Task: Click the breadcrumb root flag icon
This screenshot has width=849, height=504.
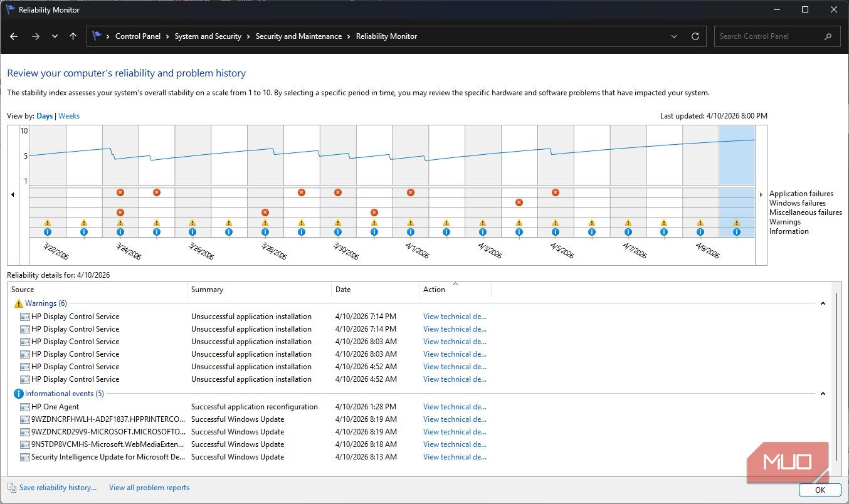Action: click(x=97, y=36)
